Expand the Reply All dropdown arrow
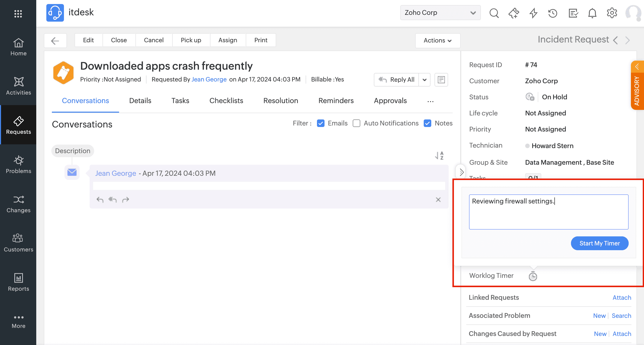The width and height of the screenshot is (644, 345). [424, 80]
